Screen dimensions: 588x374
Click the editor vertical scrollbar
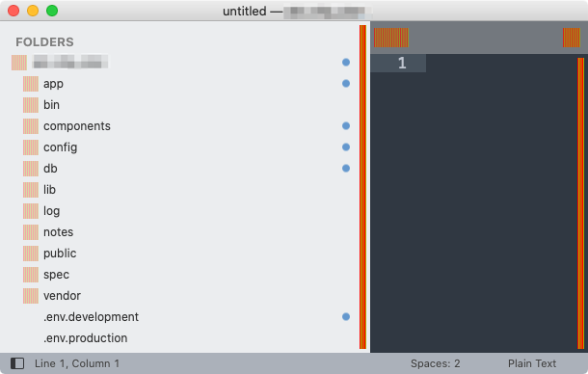[581, 203]
